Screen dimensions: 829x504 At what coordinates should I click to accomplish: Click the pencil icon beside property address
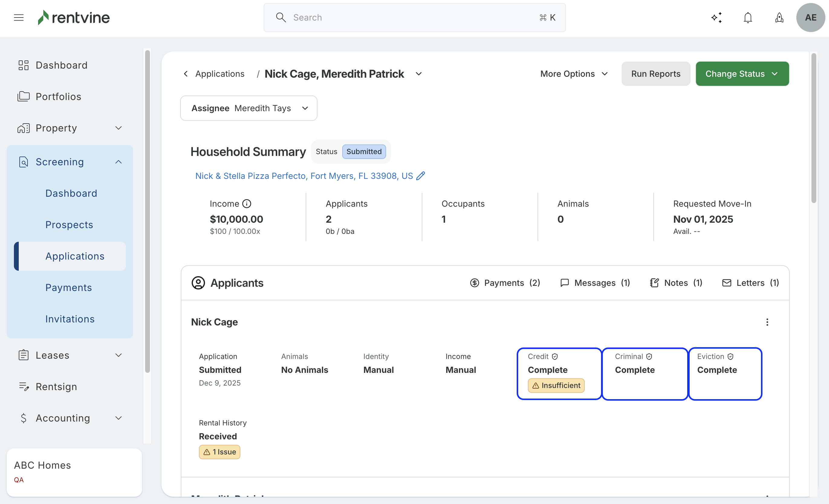click(x=421, y=176)
